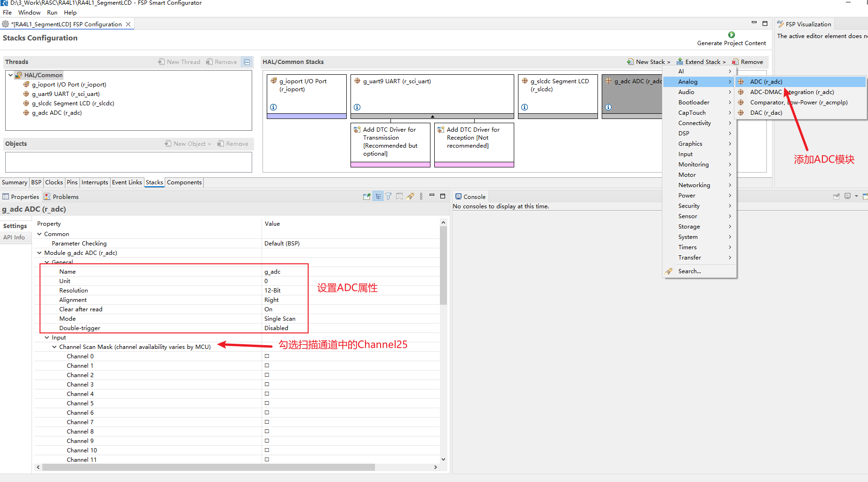The width and height of the screenshot is (868, 482).
Task: Switch to the Clocks tab
Action: pos(54,182)
